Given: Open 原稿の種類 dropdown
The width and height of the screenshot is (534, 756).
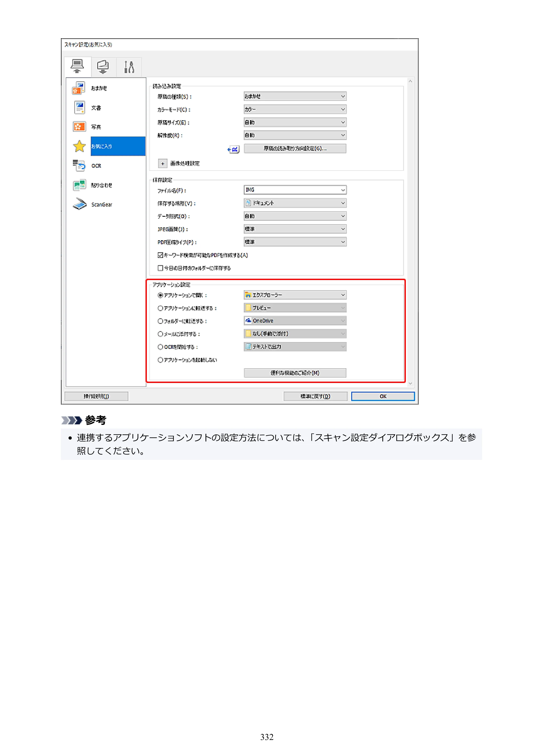Looking at the screenshot, I should coord(295,96).
